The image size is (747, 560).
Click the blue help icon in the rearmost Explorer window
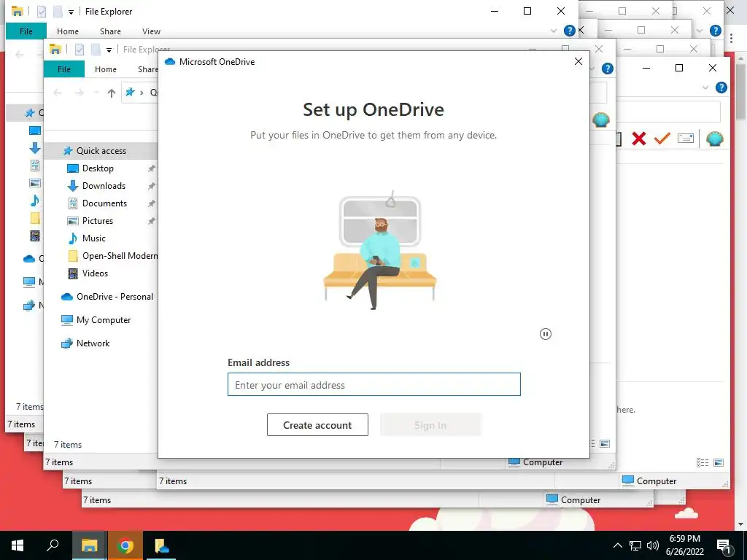[x=569, y=31]
